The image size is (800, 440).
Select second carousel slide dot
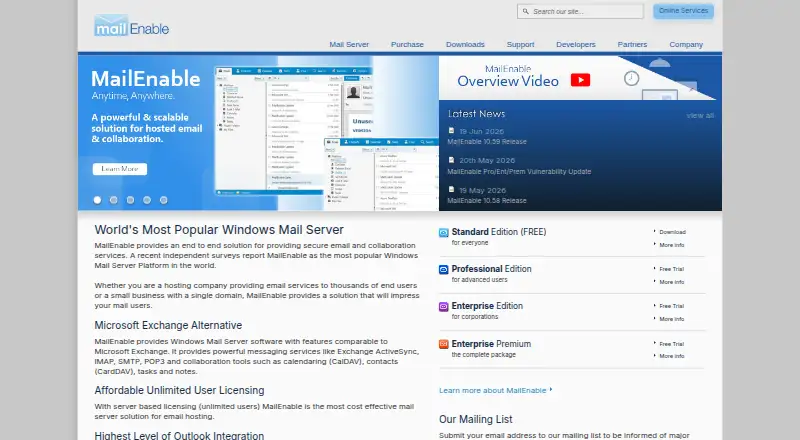(114, 200)
